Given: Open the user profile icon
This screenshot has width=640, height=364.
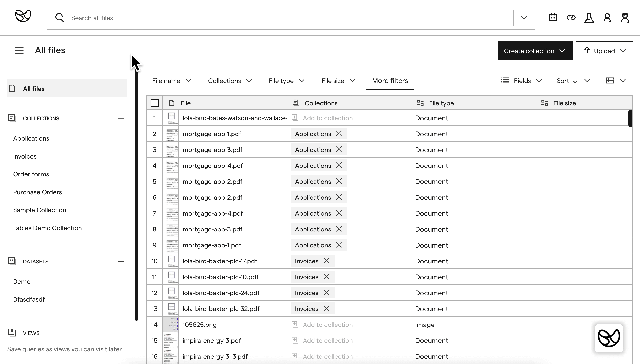Looking at the screenshot, I should [x=607, y=18].
